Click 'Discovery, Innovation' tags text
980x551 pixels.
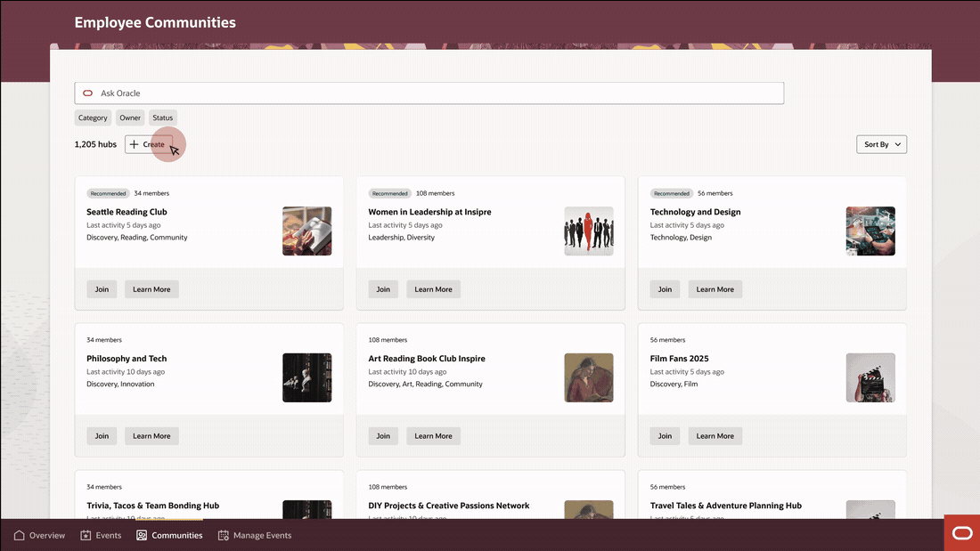(x=120, y=385)
